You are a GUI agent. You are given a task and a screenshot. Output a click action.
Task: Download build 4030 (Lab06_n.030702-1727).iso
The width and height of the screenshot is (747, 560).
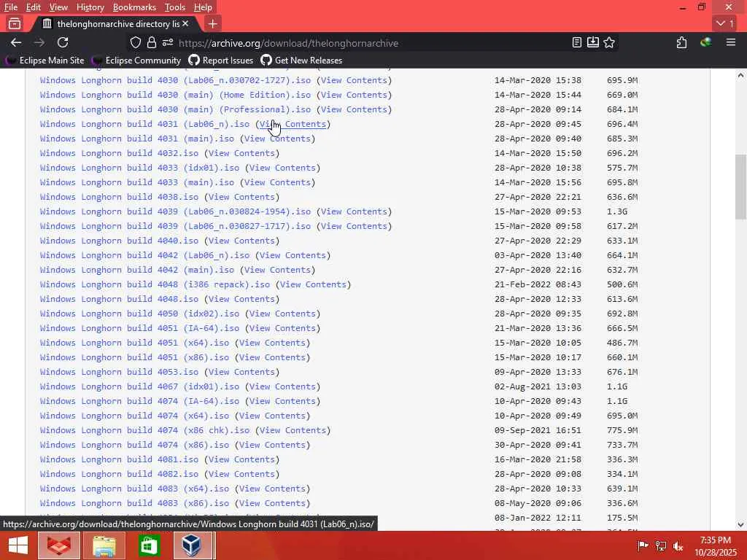[175, 80]
